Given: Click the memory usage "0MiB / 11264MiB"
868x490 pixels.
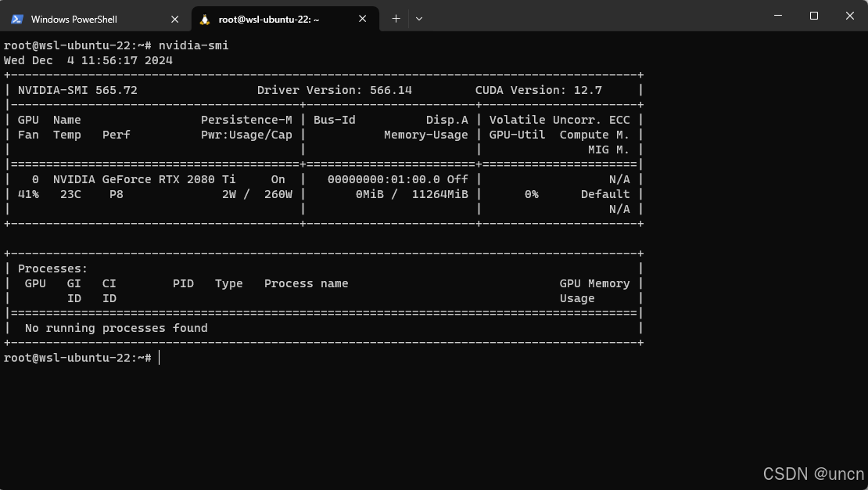Looking at the screenshot, I should tap(412, 195).
